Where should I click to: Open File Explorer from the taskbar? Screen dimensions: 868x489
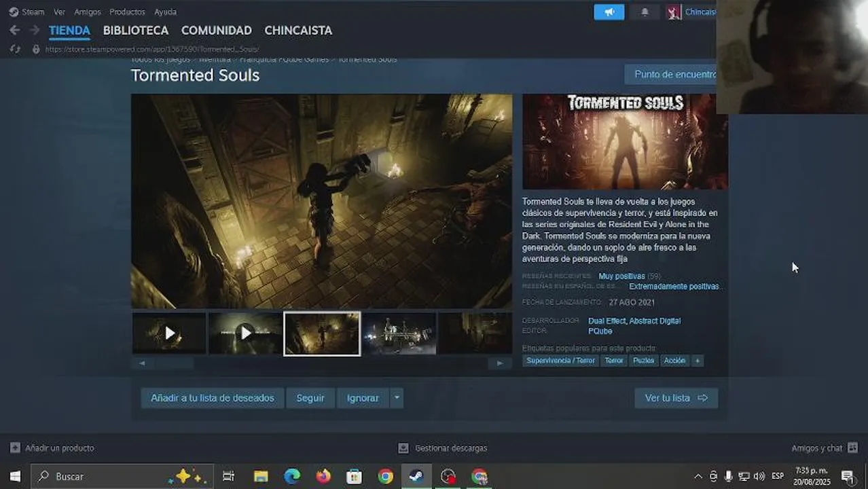pyautogui.click(x=261, y=476)
